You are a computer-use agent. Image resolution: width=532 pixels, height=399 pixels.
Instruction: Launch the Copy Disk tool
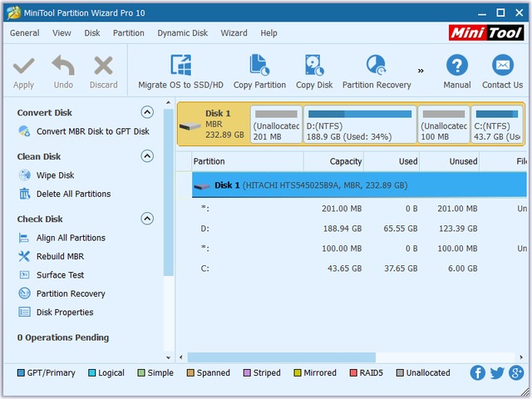click(x=313, y=66)
